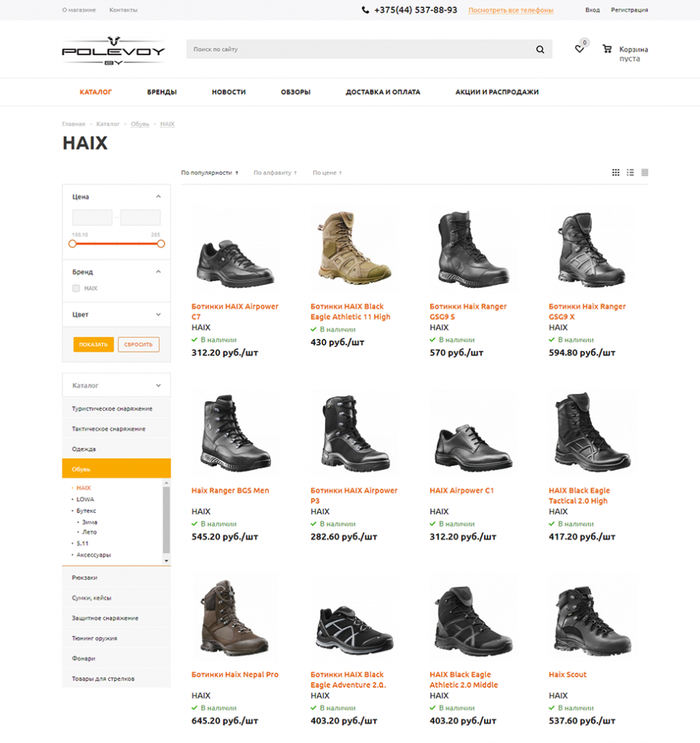Image resolution: width=700 pixels, height=743 pixels.
Task: Sort products by По популярности
Action: coord(210,173)
